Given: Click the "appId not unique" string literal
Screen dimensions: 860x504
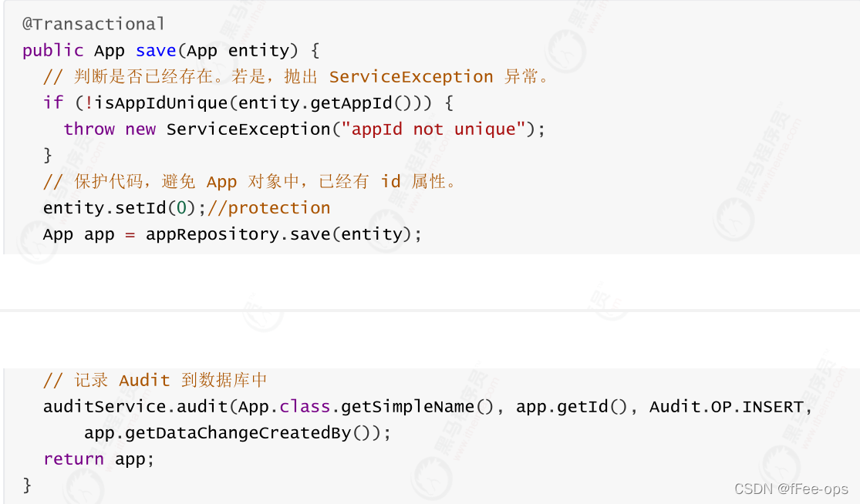Looking at the screenshot, I should pos(433,129).
